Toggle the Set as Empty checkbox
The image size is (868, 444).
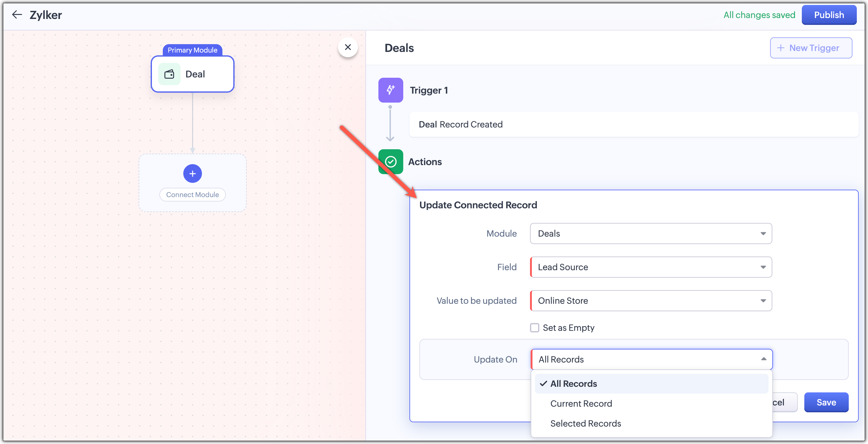(x=534, y=328)
